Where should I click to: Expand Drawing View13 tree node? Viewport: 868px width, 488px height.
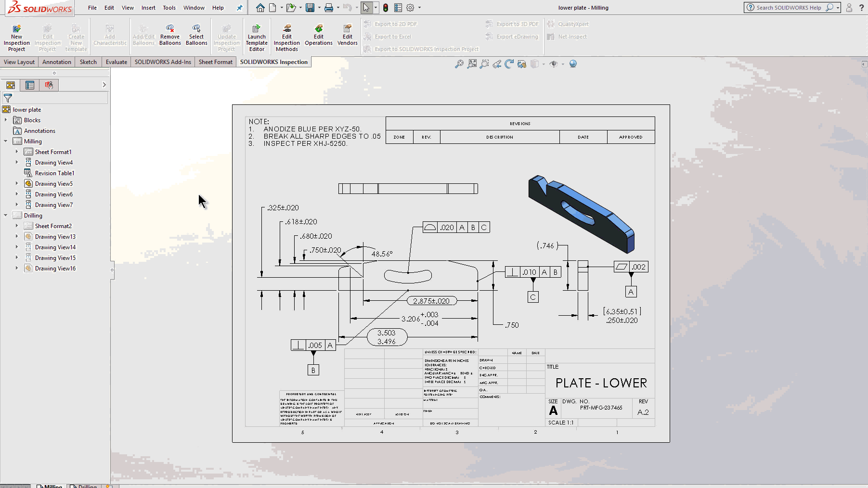17,237
